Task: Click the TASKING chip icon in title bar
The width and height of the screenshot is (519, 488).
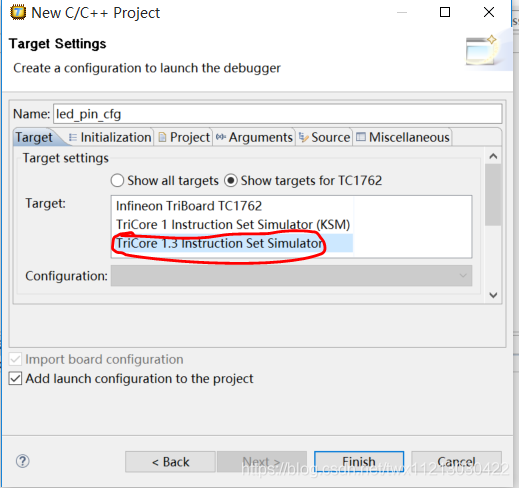Action: pos(18,13)
